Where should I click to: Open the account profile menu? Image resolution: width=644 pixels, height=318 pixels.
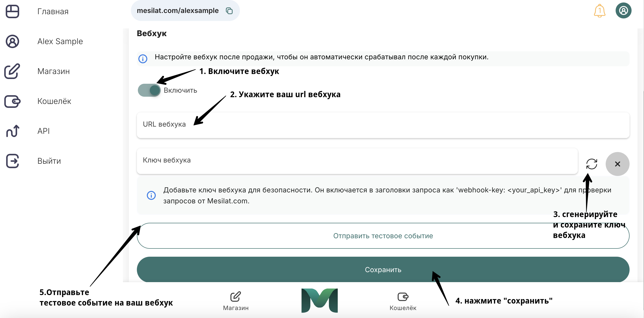pos(624,10)
